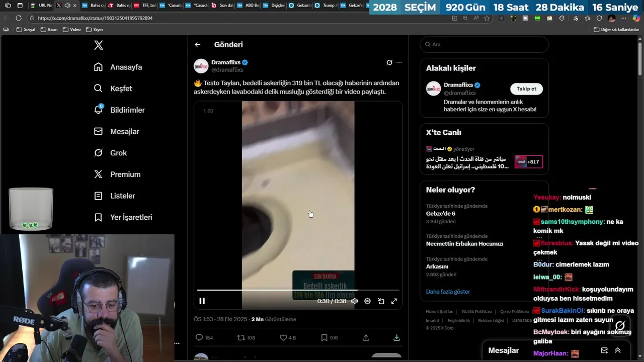644x362 pixels.
Task: Open the Sosyal bookmarks folder
Action: pyautogui.click(x=26, y=30)
